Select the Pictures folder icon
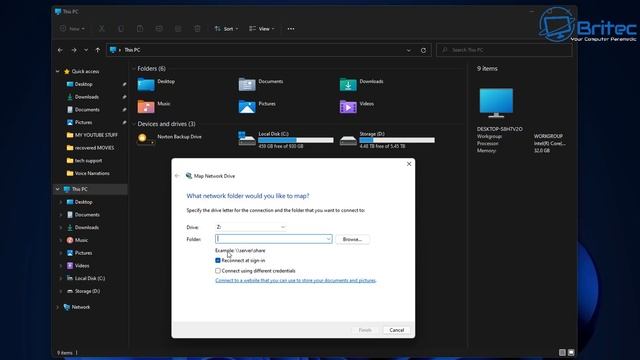The image size is (640, 360). (247, 106)
